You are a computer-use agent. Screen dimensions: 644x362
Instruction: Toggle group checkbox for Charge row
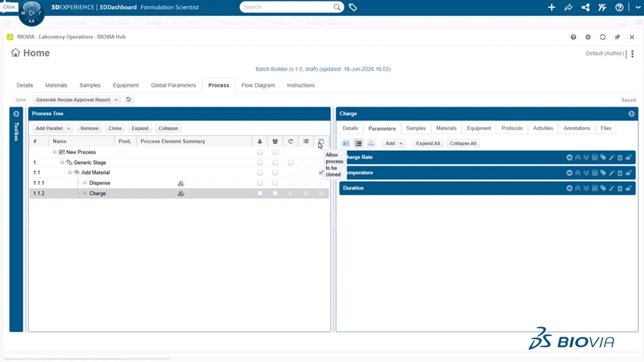(x=275, y=193)
